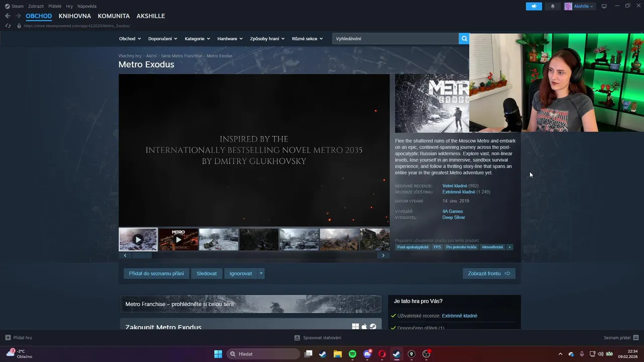Viewport: 644px width, 362px height.
Task: Click the Vyhledávání search field
Action: (395, 39)
